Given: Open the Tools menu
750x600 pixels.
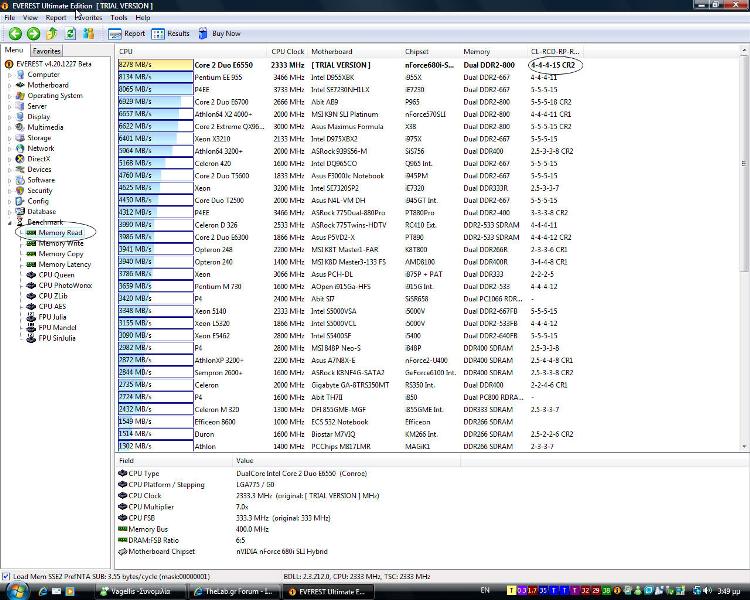Looking at the screenshot, I should (119, 17).
